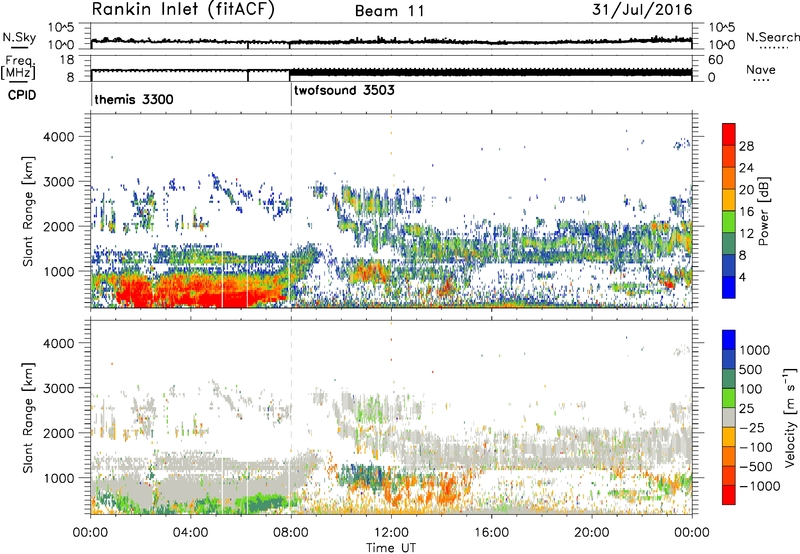Image resolution: width=800 pixels, height=554 pixels.
Task: Click the 'N.Sky' axis label
Action: click(x=19, y=37)
